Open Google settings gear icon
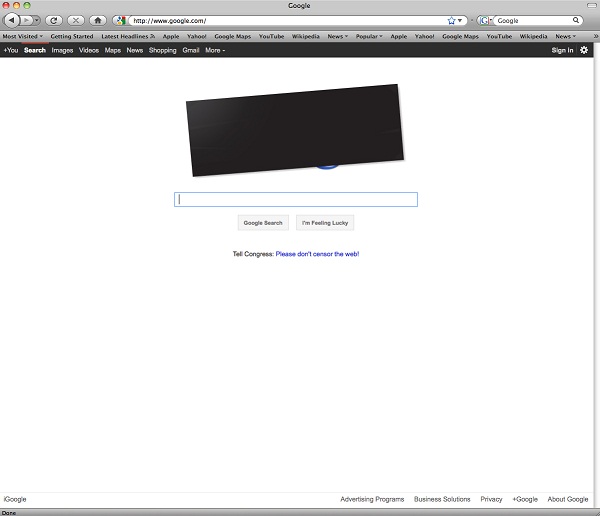 [x=585, y=50]
